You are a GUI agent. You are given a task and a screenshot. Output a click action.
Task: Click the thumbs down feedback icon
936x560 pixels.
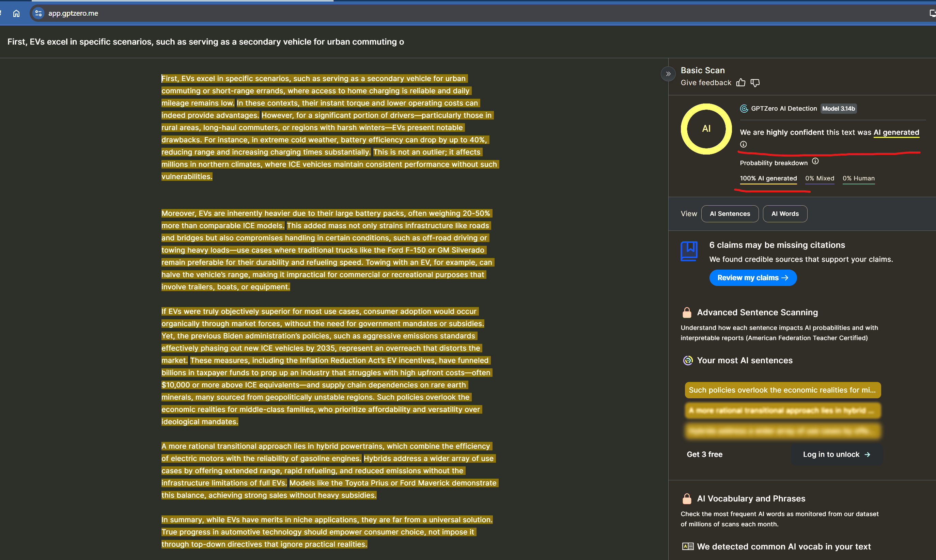755,83
